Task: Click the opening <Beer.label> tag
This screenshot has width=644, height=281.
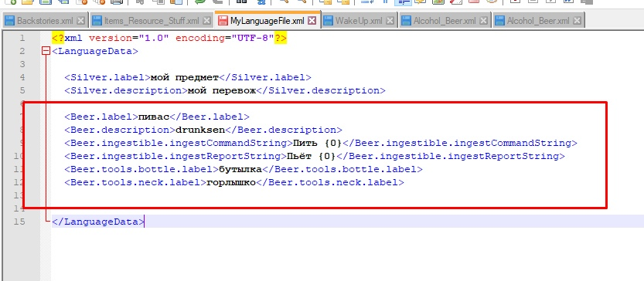Action: [101, 117]
